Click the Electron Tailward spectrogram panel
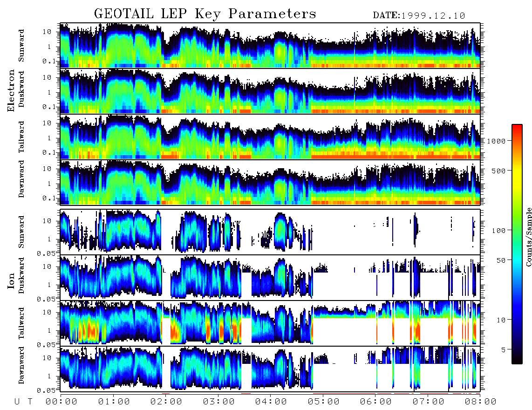The height and width of the screenshot is (410, 532). point(270,137)
